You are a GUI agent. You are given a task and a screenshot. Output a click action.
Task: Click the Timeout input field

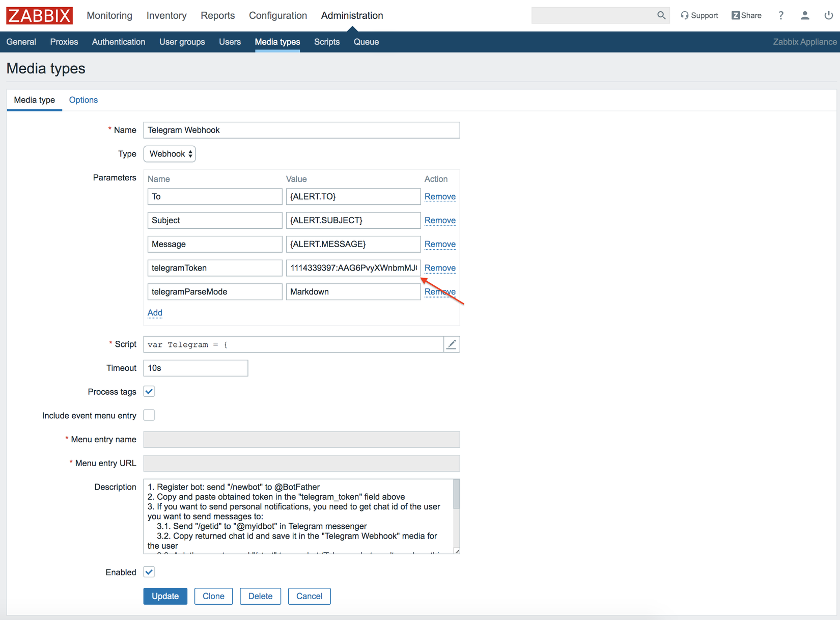[196, 368]
